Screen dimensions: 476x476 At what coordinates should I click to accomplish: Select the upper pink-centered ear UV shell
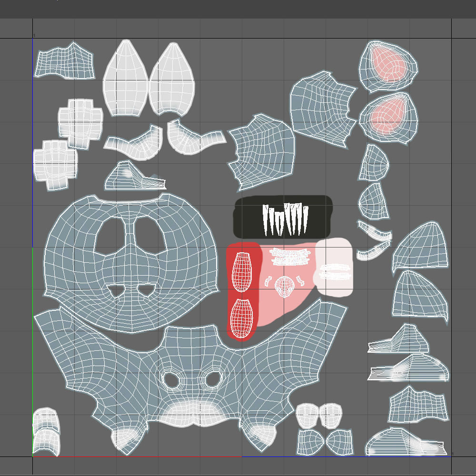(x=388, y=67)
